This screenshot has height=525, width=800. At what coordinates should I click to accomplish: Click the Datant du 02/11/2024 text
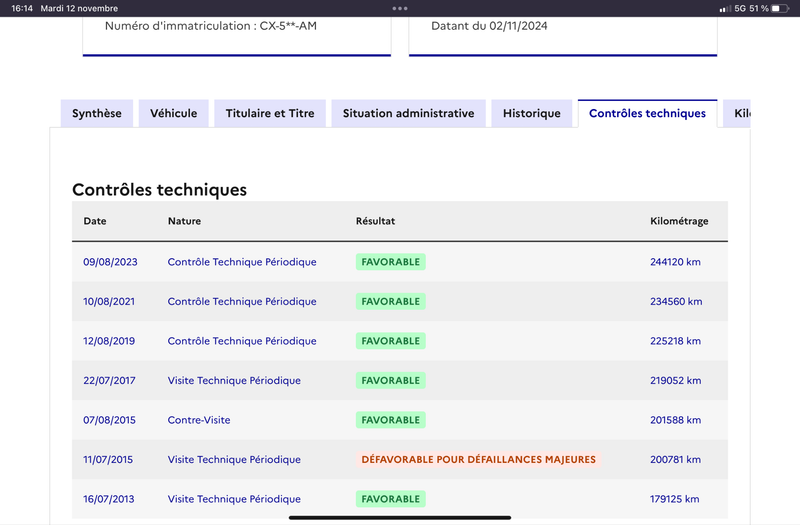pyautogui.click(x=489, y=26)
